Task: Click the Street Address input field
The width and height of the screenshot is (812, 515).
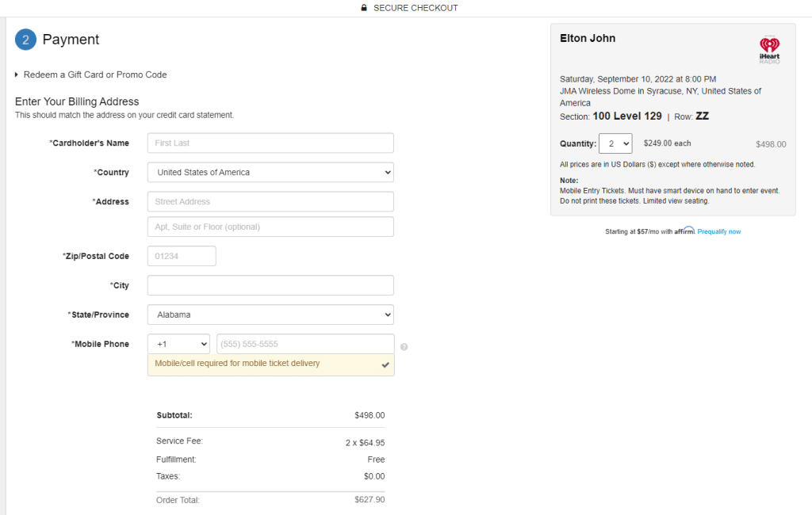Action: (270, 201)
